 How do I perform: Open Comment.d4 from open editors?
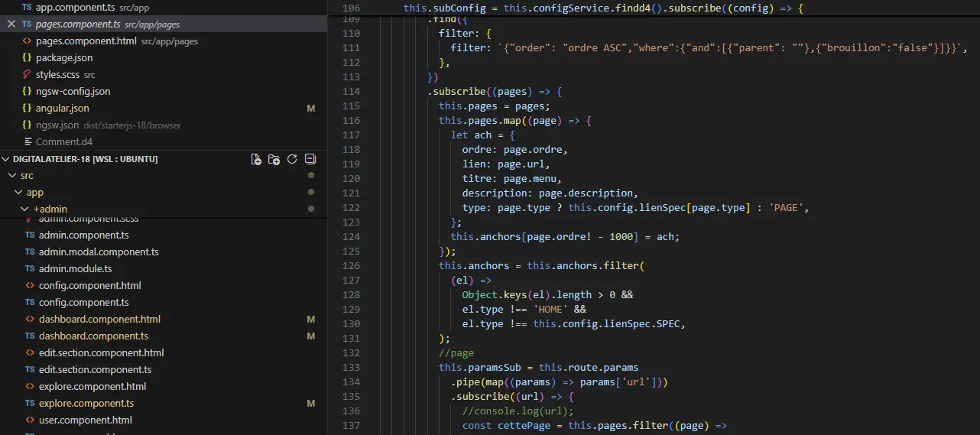64,141
